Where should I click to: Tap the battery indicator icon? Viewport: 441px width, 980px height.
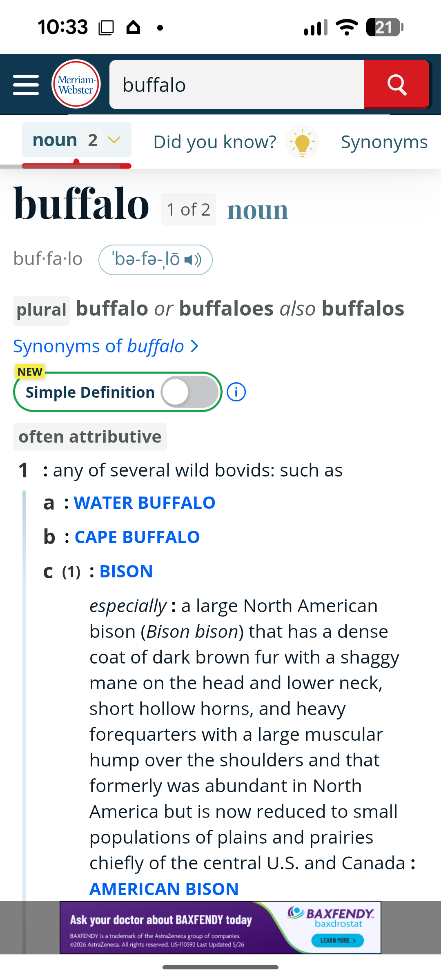pyautogui.click(x=385, y=27)
